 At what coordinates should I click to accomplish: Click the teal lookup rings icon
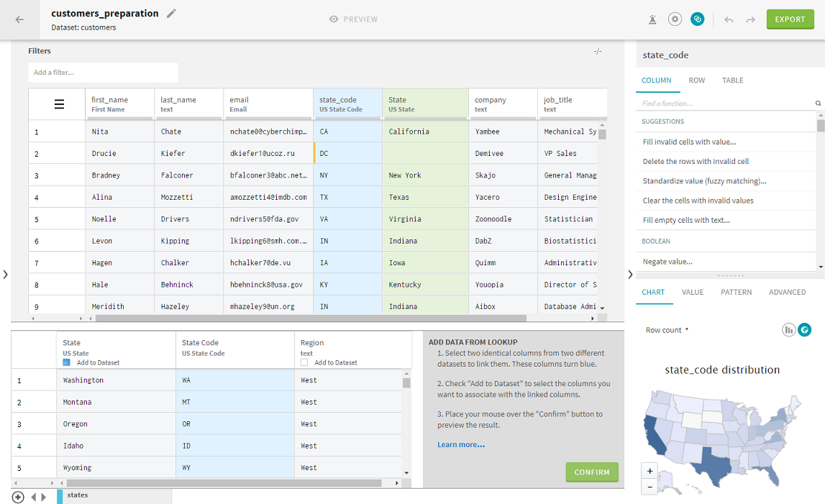click(697, 19)
